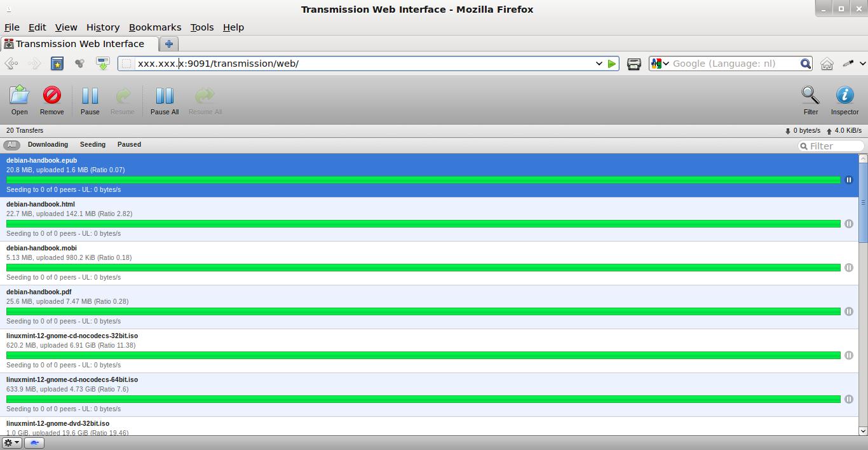This screenshot has width=868, height=450.
Task: Open the View menu
Action: click(x=66, y=27)
